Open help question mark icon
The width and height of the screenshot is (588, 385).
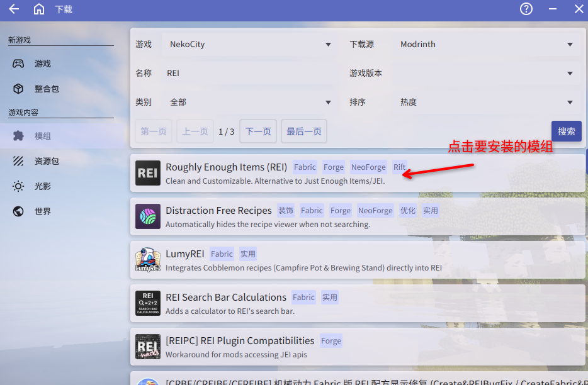526,9
